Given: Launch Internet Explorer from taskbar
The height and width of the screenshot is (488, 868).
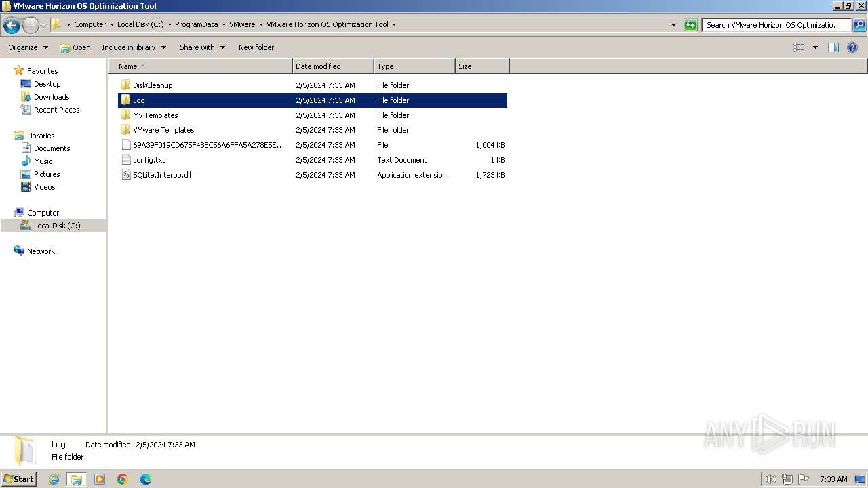Looking at the screenshot, I should click(x=54, y=479).
